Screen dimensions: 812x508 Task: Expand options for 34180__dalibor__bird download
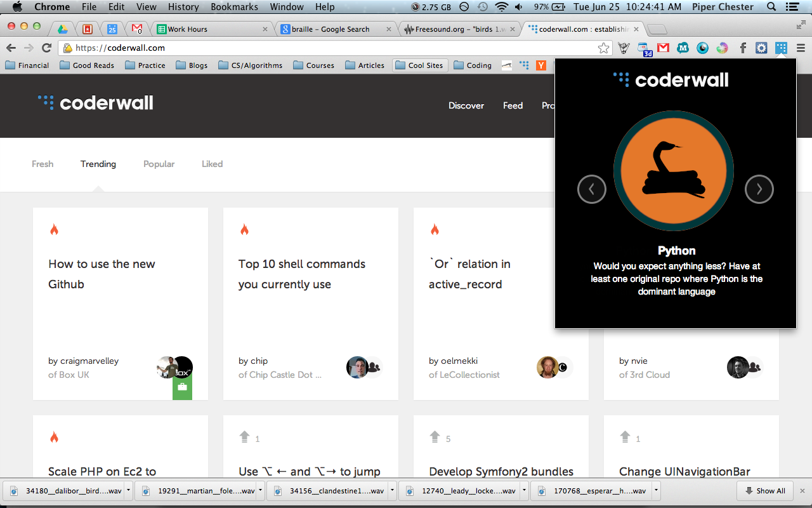129,491
